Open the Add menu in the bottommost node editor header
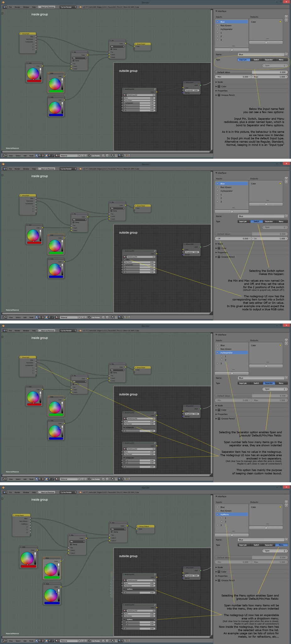This screenshot has width=291, height=644. tap(25, 641)
